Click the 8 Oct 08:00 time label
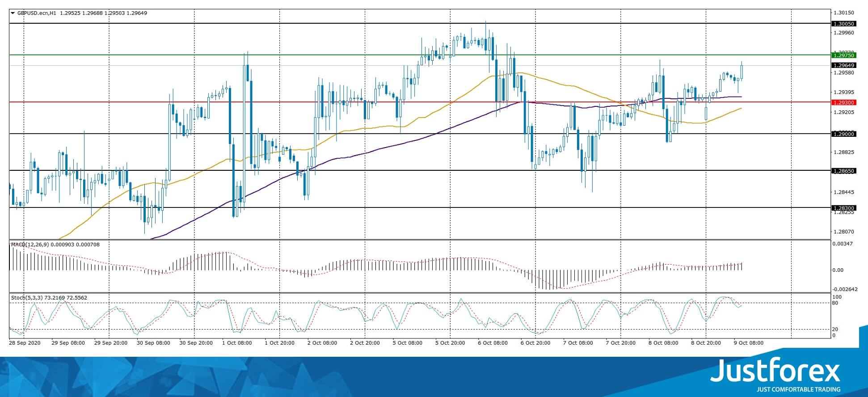Screen dimensions: 868x397 [x=664, y=343]
